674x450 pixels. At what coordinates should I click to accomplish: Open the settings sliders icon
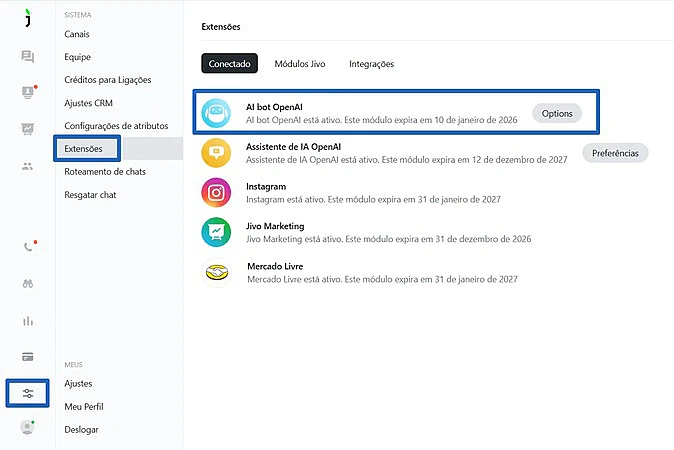point(28,393)
